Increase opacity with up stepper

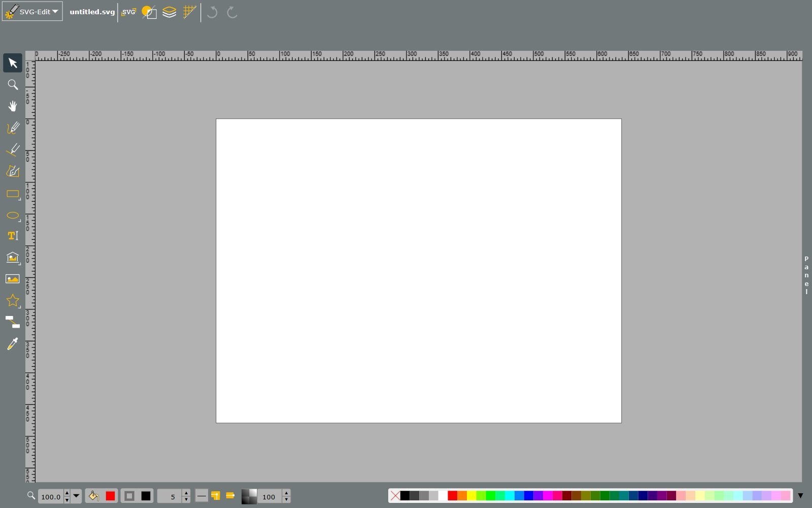coord(286,493)
